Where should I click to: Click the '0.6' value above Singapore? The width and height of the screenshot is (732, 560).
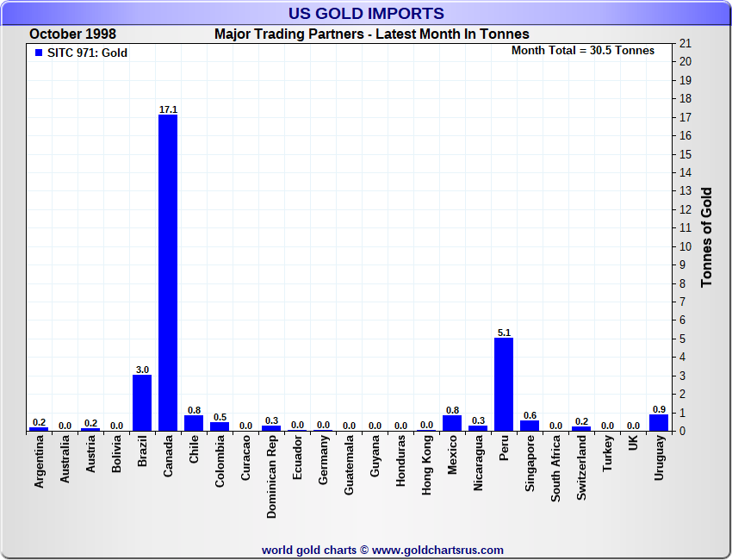click(x=530, y=415)
